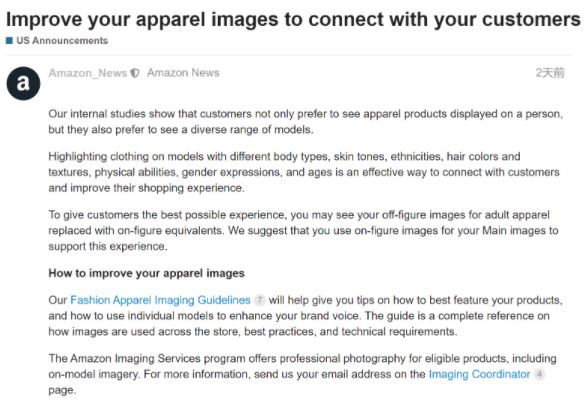Click the blue square category icon
Screen dimensions: 587x402
(9, 40)
